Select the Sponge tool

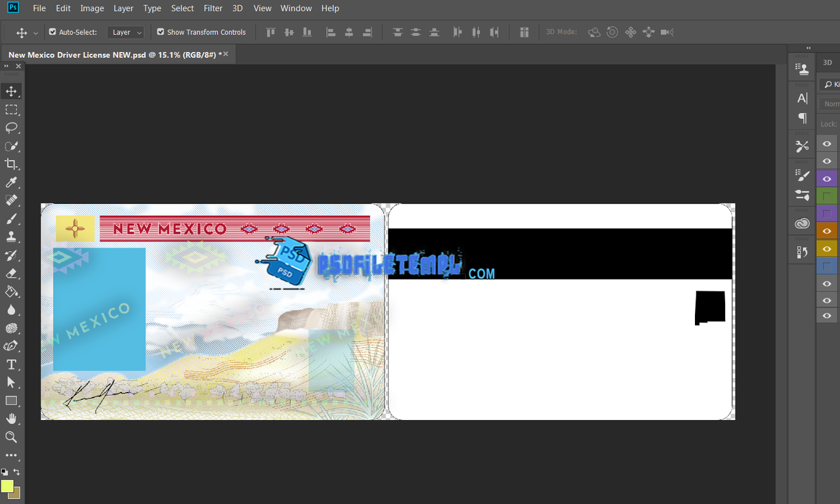11,328
